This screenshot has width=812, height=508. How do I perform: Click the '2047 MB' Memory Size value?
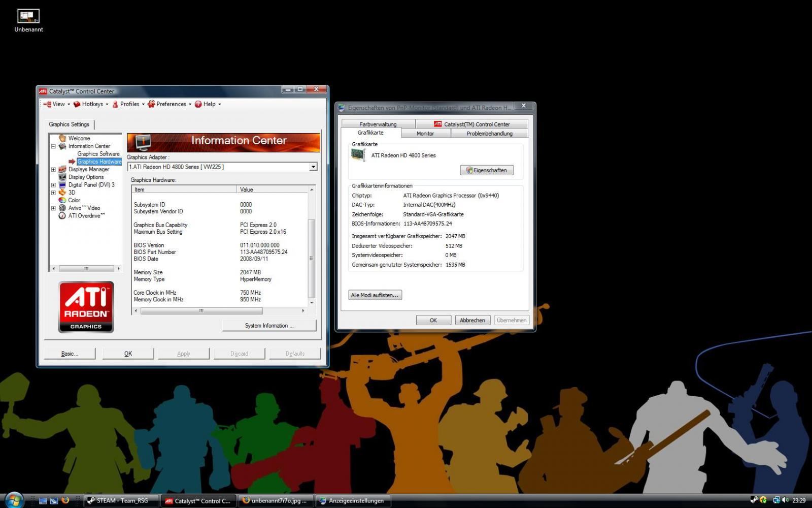point(250,272)
